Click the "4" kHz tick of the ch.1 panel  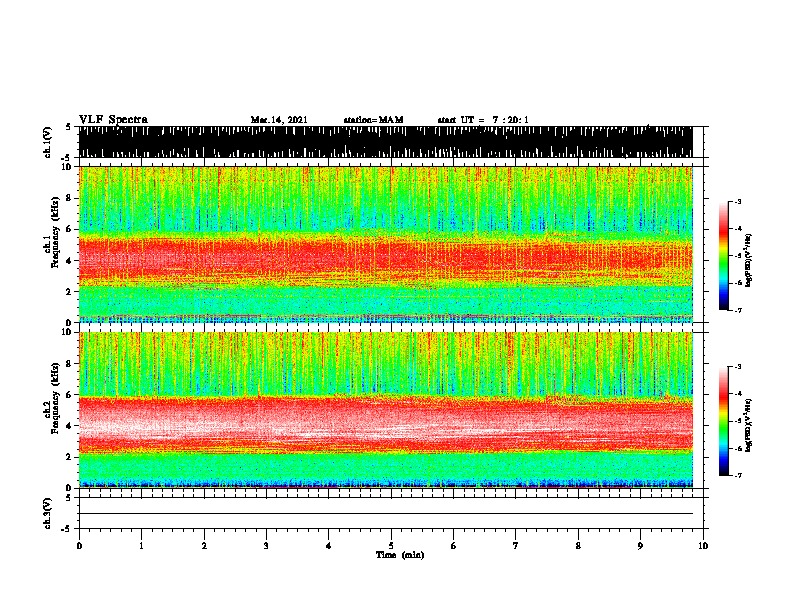(69, 261)
